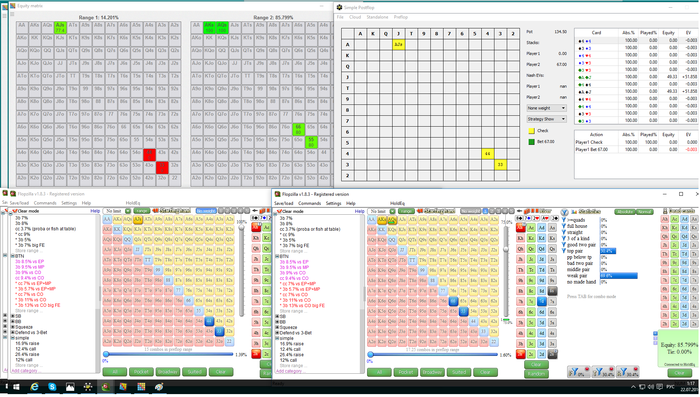700x397 pixels.
Task: Click the green 'Bet 67.00' color swatch
Action: 531,142
